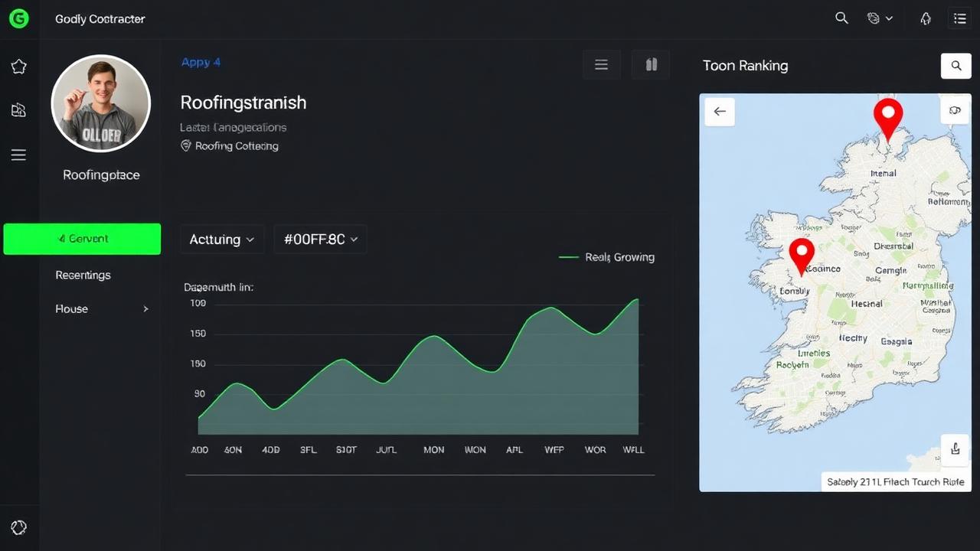Click the WFLL axis label on chart

click(x=633, y=450)
